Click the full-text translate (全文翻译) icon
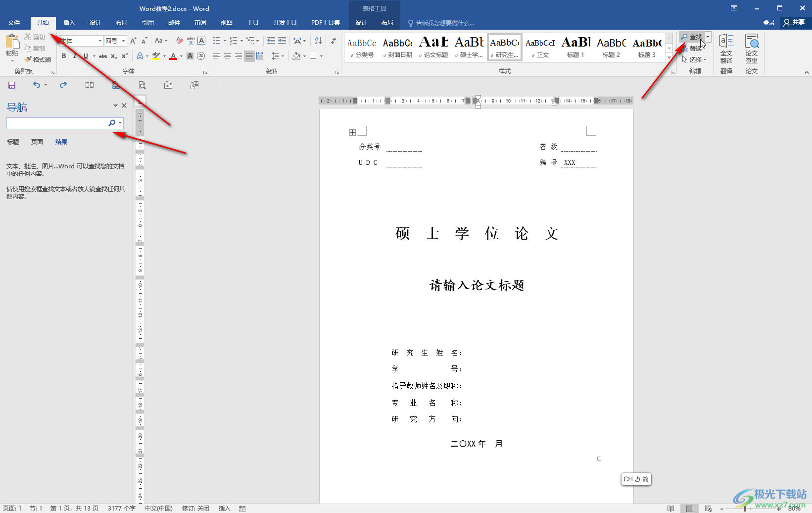Viewport: 812px width, 513px height. pyautogui.click(x=726, y=49)
